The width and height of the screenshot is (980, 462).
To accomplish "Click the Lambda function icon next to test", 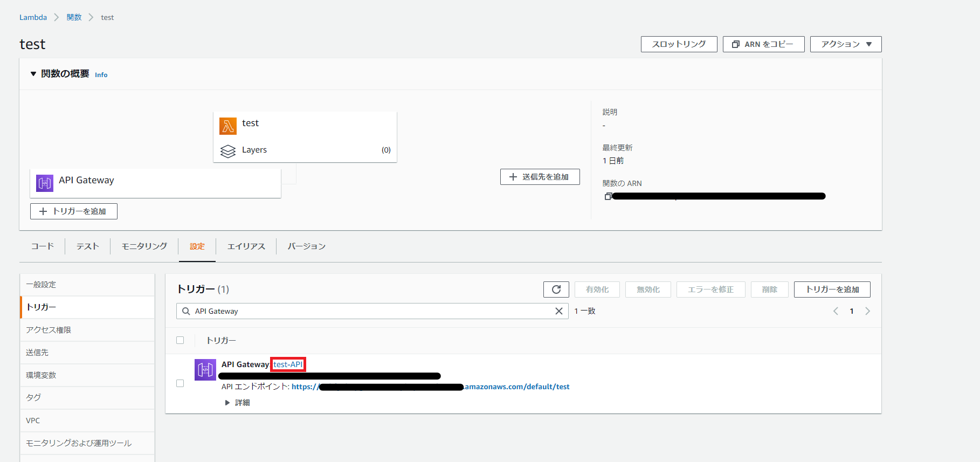I will coord(228,126).
